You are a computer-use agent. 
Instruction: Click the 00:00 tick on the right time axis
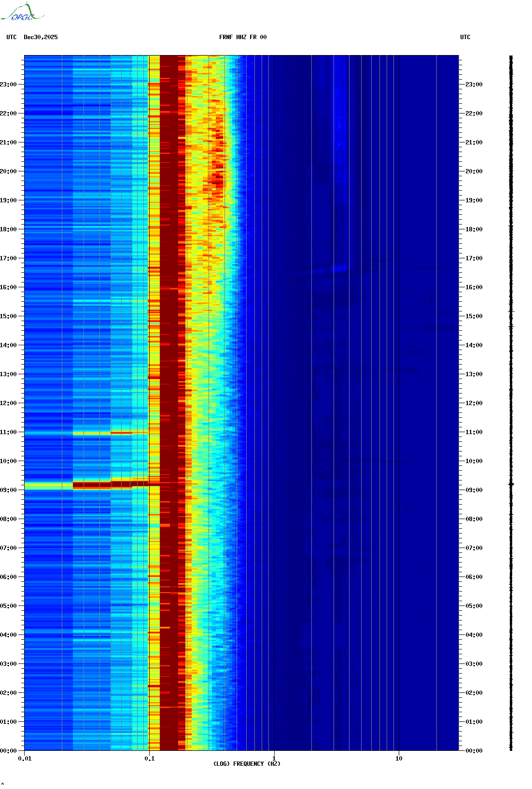click(x=474, y=751)
